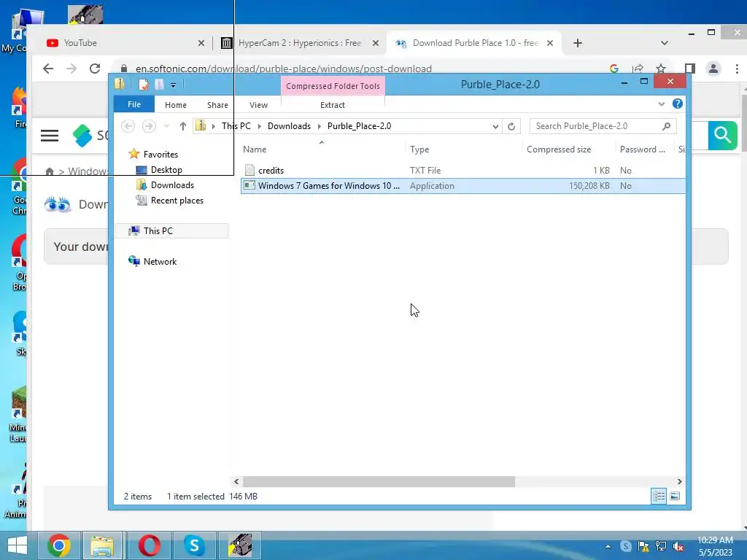Click horizontal scrollbar right arrow
The width and height of the screenshot is (747, 560).
coord(679,481)
